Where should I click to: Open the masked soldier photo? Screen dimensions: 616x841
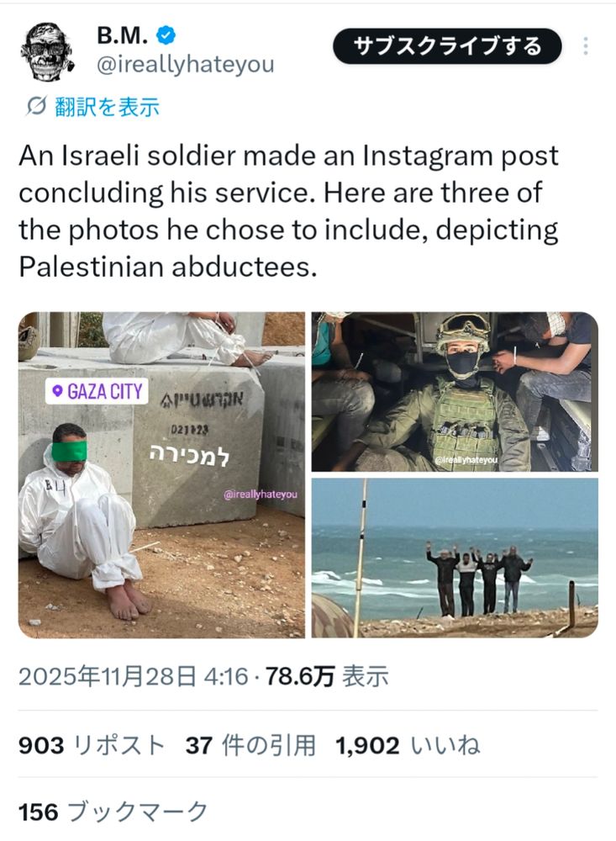pos(455,392)
